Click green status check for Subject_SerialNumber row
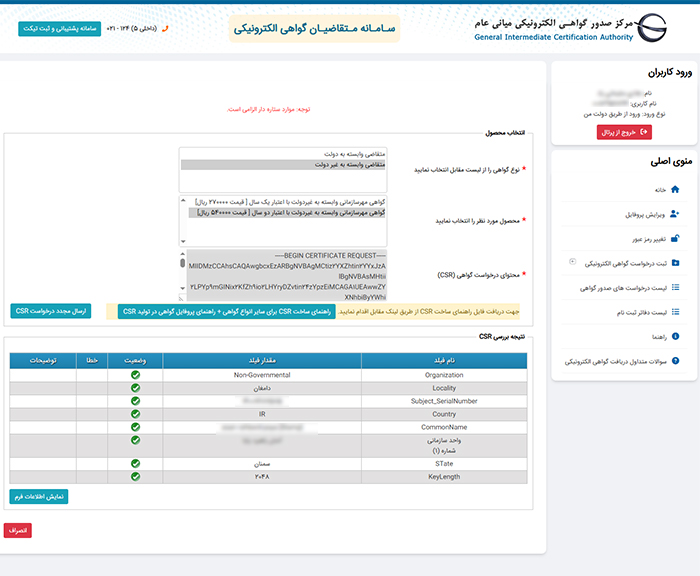This screenshot has width=700, height=576. [x=136, y=401]
